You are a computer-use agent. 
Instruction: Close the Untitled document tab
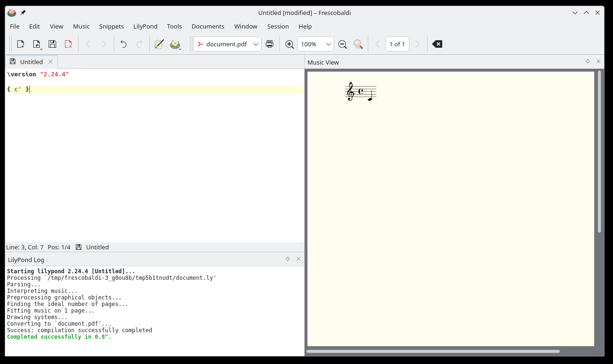click(51, 62)
